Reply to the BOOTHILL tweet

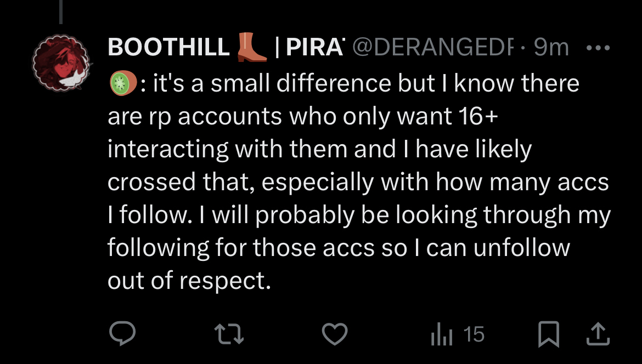click(122, 334)
